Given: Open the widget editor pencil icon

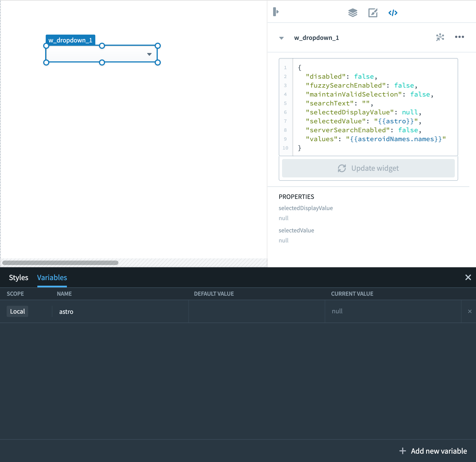Looking at the screenshot, I should tap(373, 13).
